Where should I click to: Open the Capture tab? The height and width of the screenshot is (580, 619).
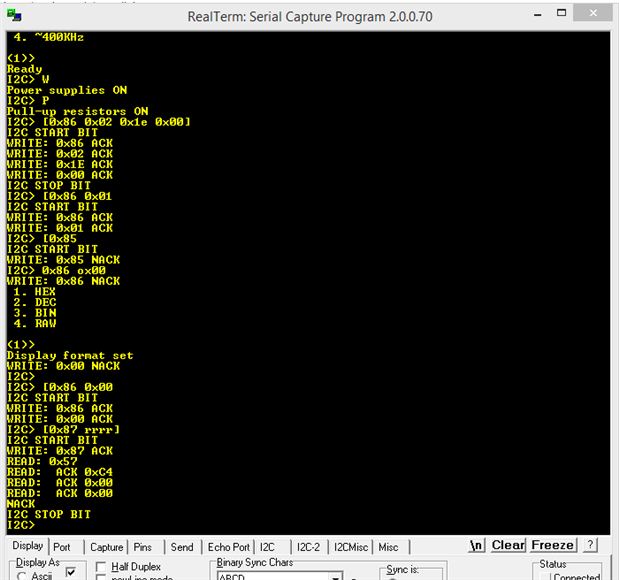point(107,547)
